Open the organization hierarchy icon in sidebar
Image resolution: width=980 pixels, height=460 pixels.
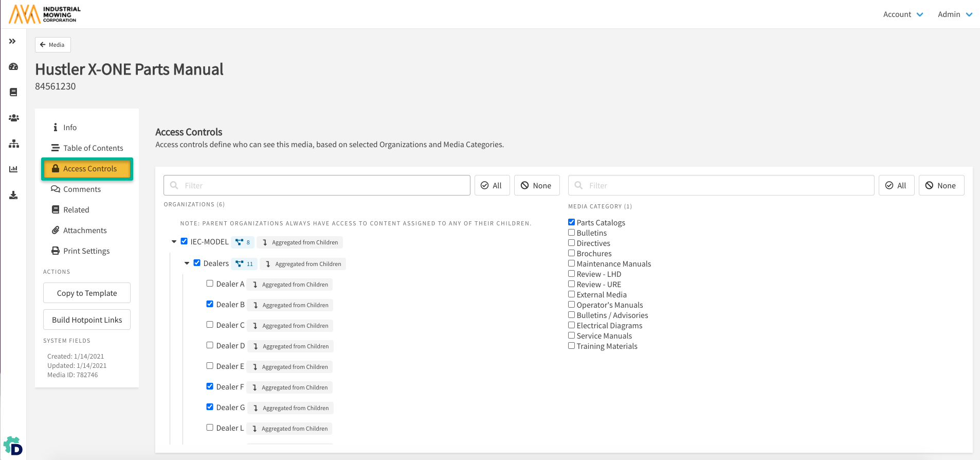coord(13,144)
